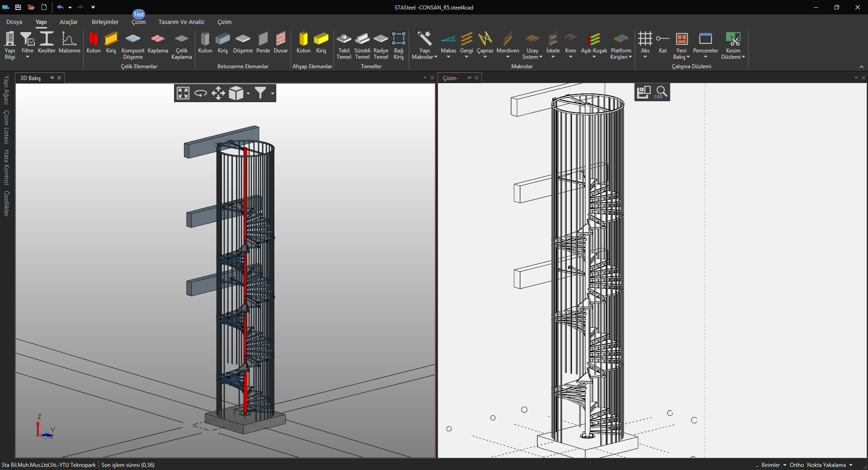Toggle Nokta Yakalama snapping
868x470 pixels.
click(x=826, y=465)
